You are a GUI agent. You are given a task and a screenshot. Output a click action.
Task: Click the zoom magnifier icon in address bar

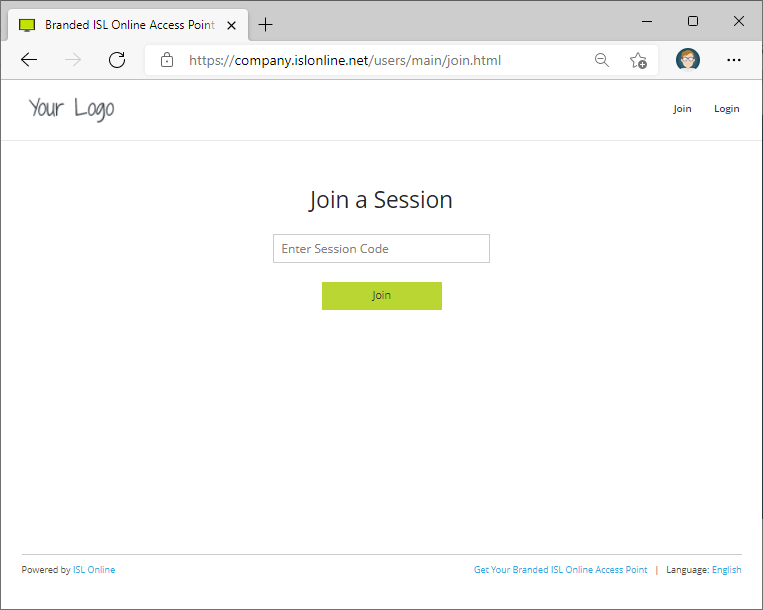tap(602, 60)
